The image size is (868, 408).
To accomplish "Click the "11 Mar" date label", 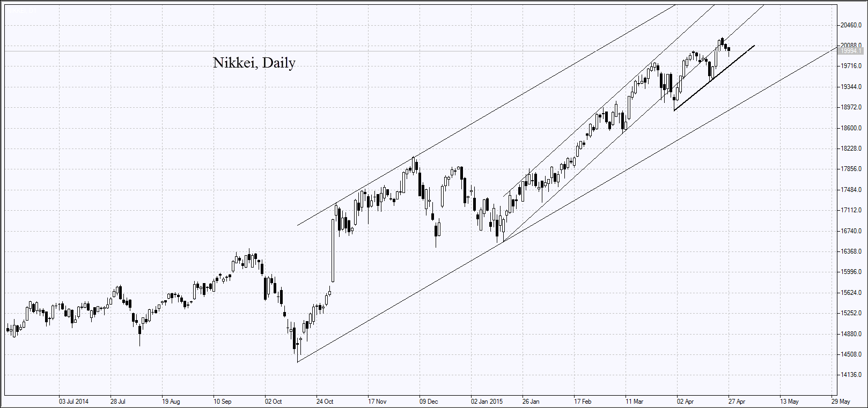I will (x=634, y=401).
